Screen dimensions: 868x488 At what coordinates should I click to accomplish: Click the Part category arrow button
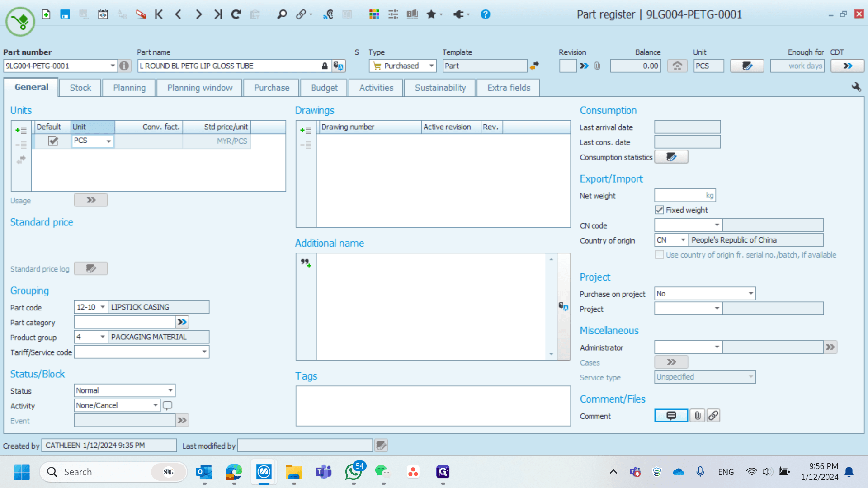[x=182, y=322]
